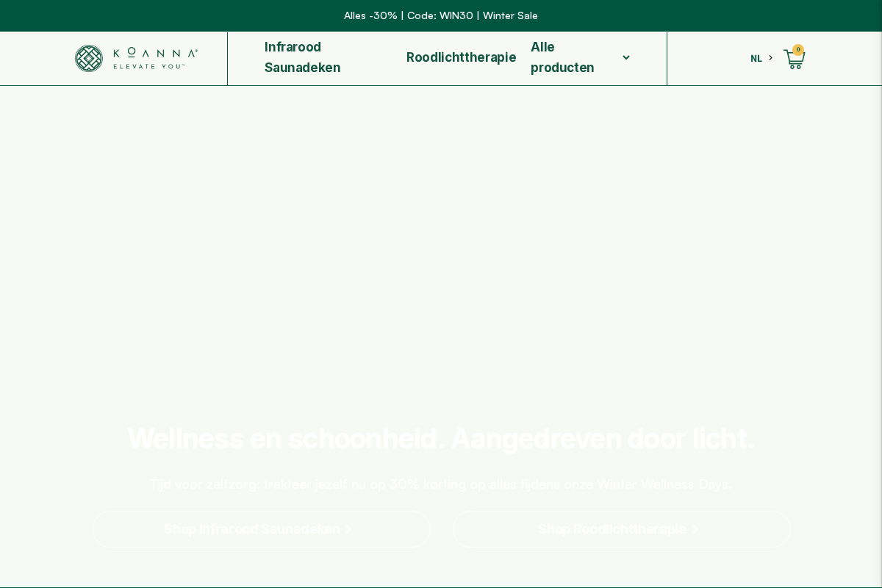Click the arrow next to the NL label
The image size is (882, 588).
coord(771,58)
